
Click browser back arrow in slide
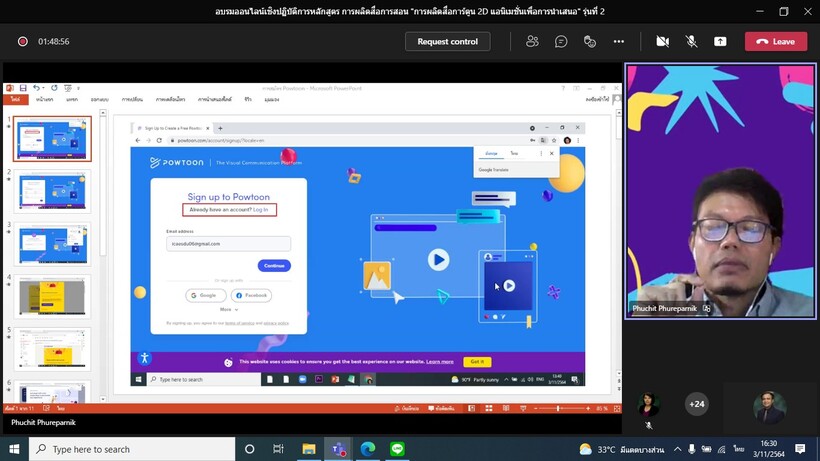[138, 140]
